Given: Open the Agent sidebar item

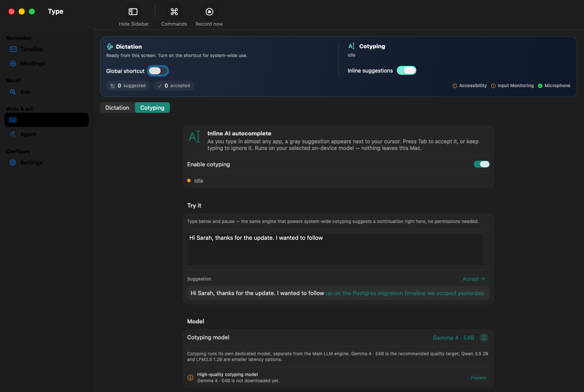Looking at the screenshot, I should [x=46, y=134].
